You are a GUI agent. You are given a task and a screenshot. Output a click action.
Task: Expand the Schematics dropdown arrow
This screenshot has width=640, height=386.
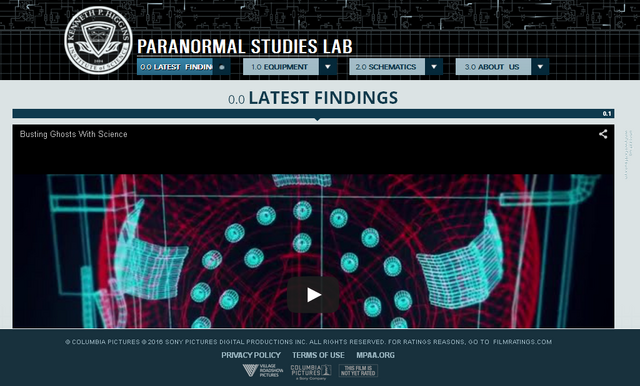click(x=434, y=67)
